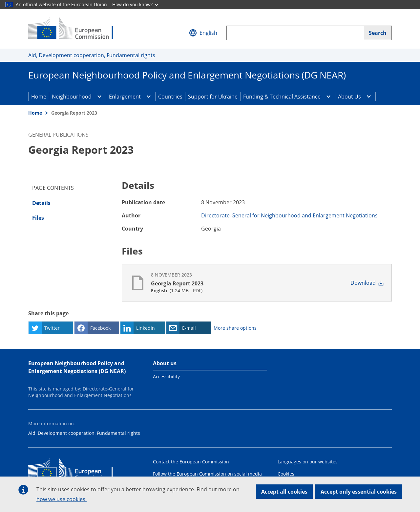420x512 pixels.
Task: Click the EU flag icon in the top bar
Action: click(9, 5)
